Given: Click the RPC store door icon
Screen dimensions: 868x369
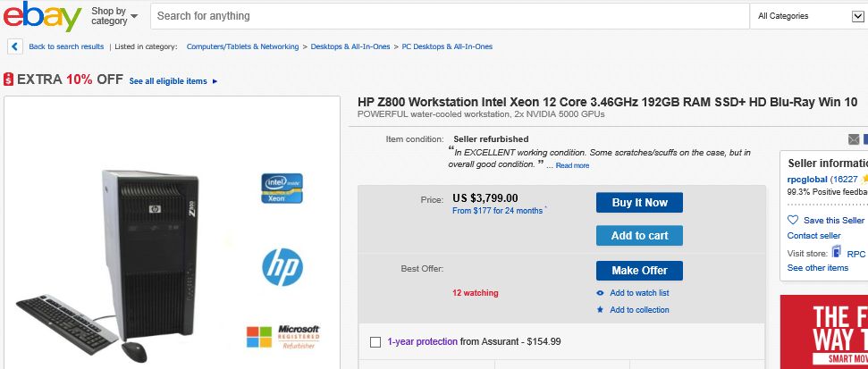Looking at the screenshot, I should 837,251.
